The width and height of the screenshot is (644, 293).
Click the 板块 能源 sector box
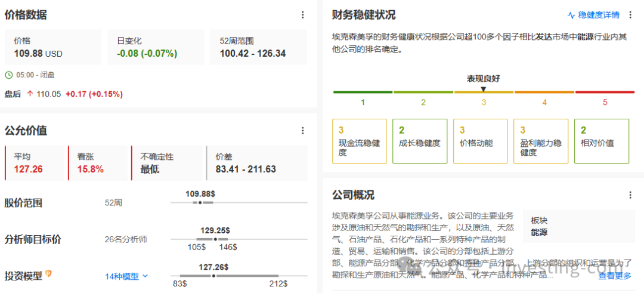coord(578,226)
